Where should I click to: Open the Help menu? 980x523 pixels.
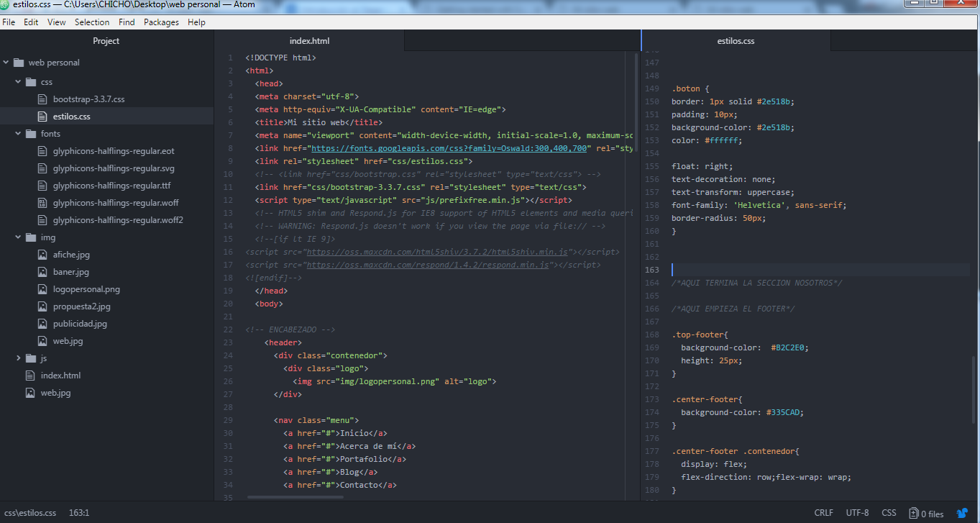196,22
